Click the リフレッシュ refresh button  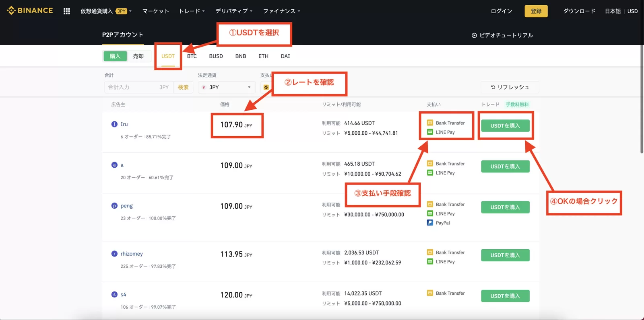pos(510,87)
